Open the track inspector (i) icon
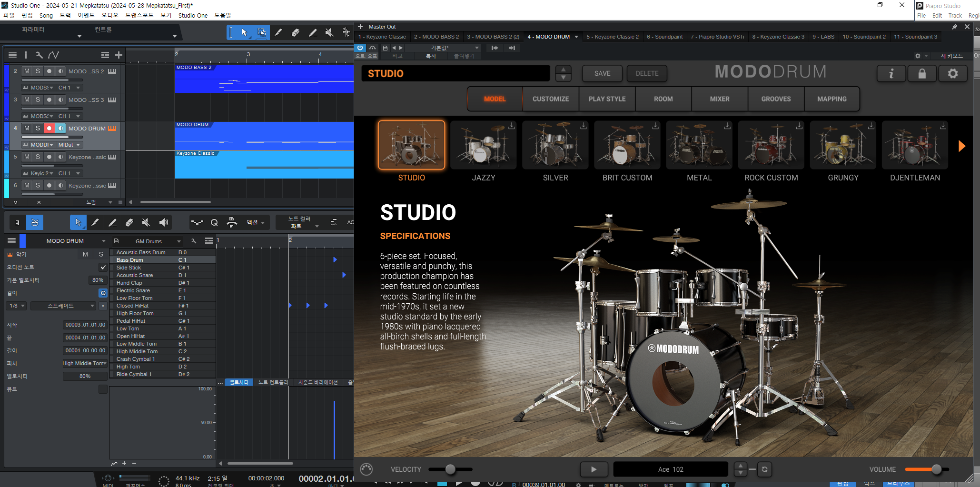The image size is (980, 487). pos(26,55)
